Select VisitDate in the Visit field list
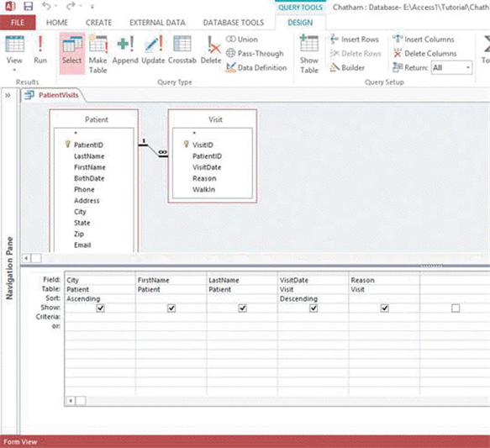This screenshot has width=490, height=448. 207,167
